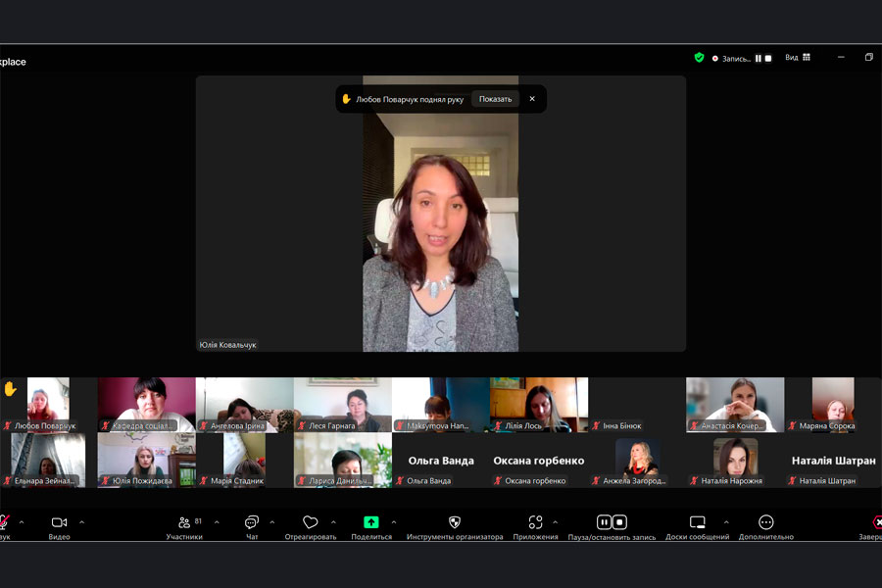Select Наталія Нарожна participant tile
Image resolution: width=882 pixels, height=588 pixels.
click(735, 460)
